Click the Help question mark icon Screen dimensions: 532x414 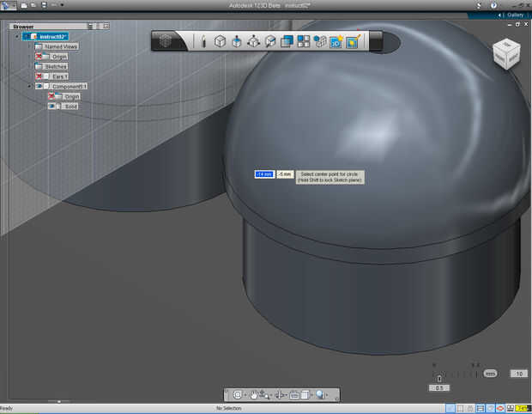[493, 5]
